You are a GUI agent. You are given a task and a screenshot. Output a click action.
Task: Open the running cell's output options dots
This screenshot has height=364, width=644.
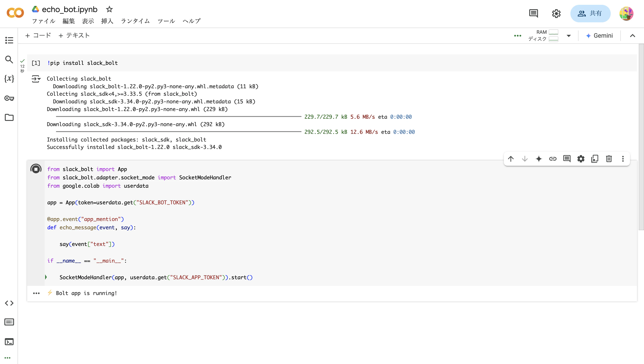pos(36,293)
